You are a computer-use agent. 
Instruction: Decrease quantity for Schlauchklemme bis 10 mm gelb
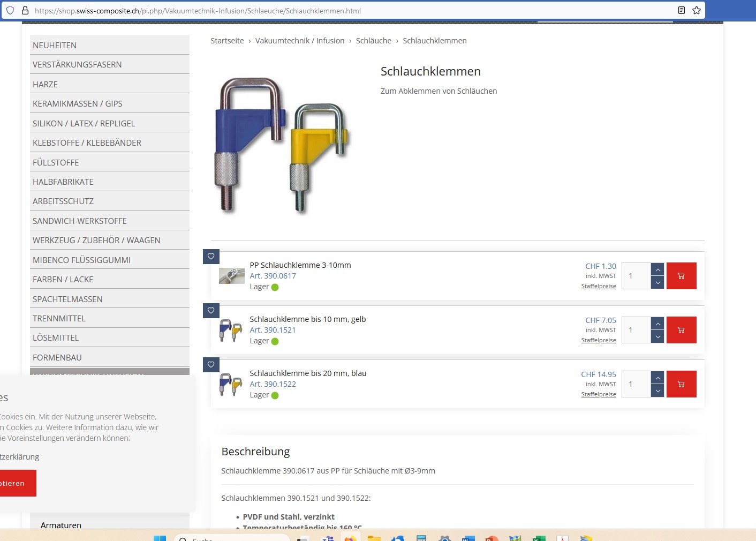(x=657, y=337)
